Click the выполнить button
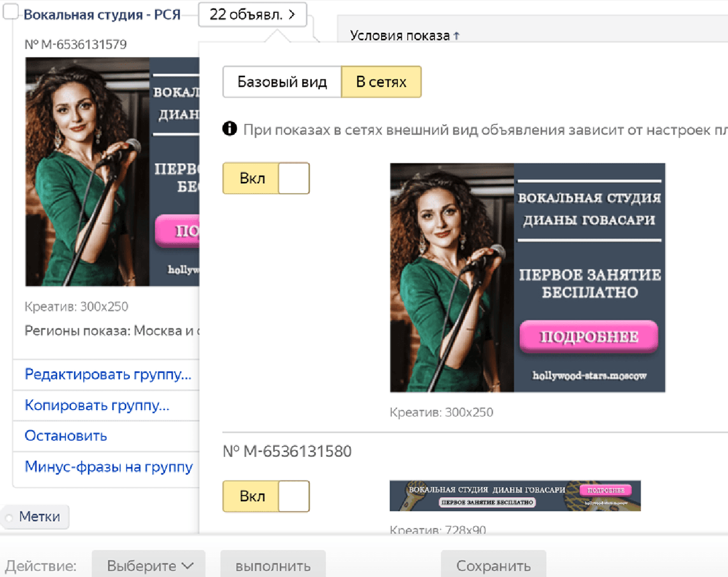 [x=273, y=565]
